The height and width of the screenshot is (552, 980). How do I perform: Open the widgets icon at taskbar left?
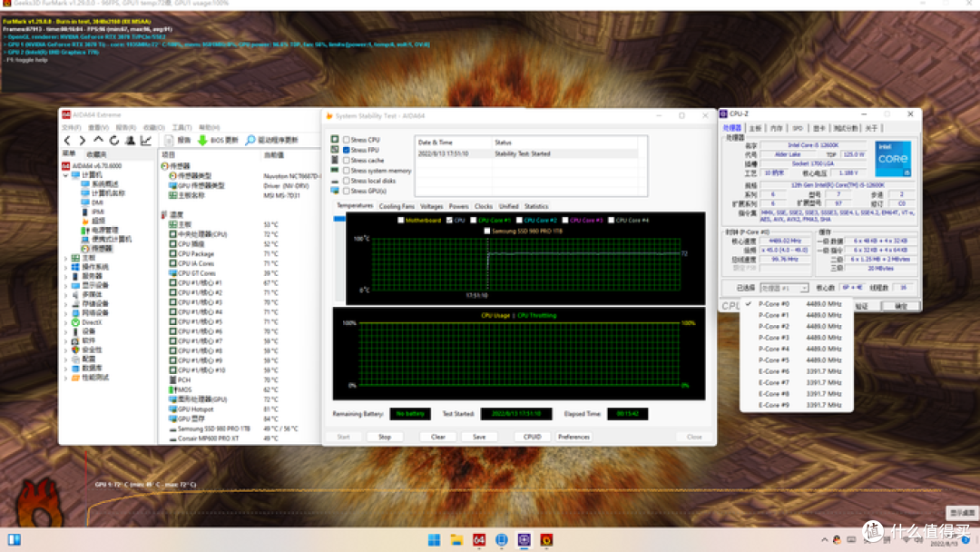[x=15, y=539]
